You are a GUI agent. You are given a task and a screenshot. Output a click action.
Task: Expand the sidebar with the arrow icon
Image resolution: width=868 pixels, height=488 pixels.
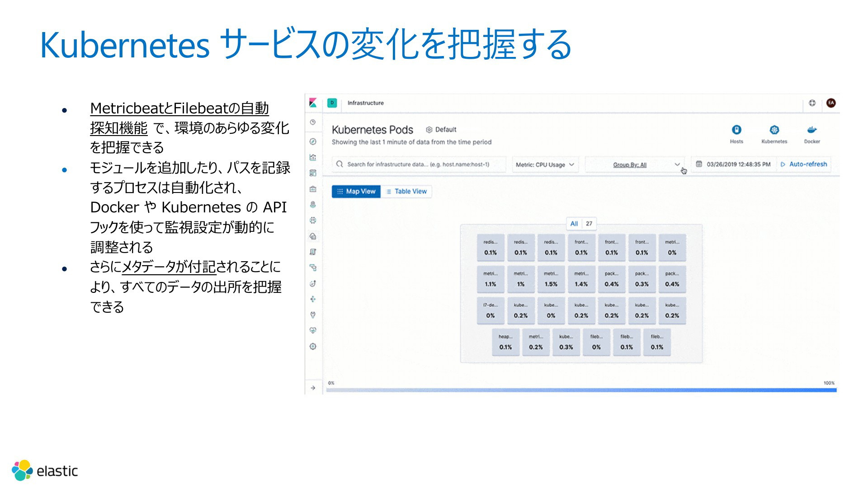point(313,388)
